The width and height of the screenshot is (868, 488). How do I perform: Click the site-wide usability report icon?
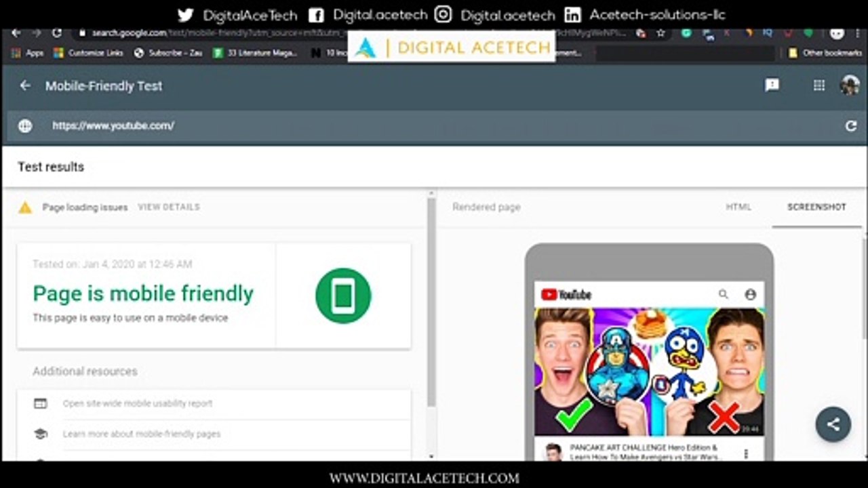(41, 403)
